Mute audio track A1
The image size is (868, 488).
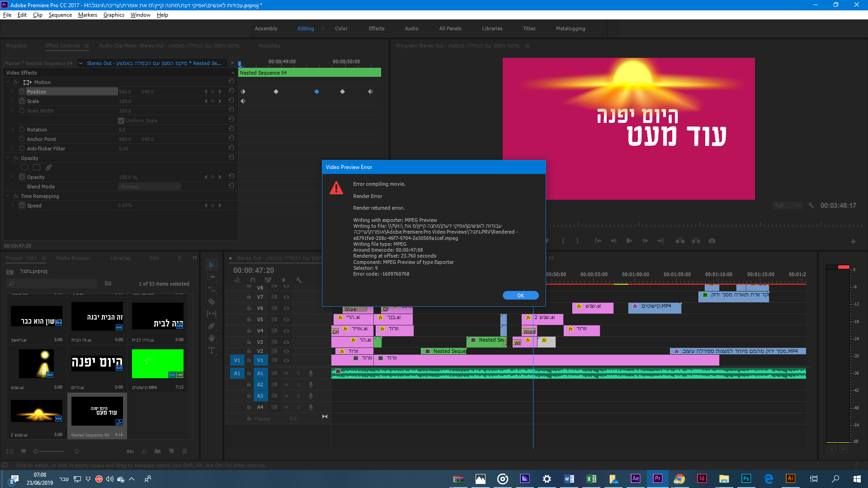click(x=286, y=373)
